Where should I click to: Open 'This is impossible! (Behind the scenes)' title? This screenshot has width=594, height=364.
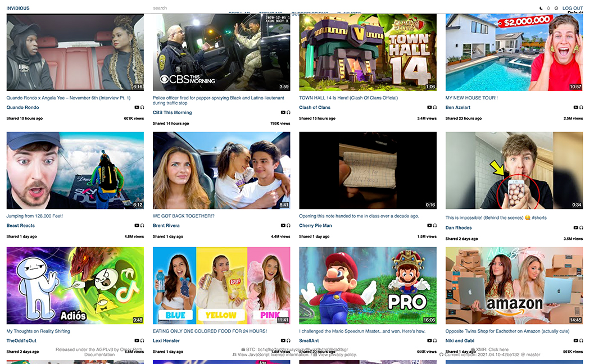click(x=496, y=218)
